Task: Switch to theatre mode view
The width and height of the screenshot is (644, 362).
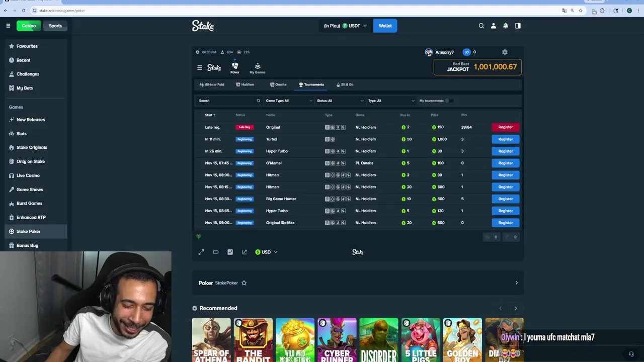Action: click(216, 252)
